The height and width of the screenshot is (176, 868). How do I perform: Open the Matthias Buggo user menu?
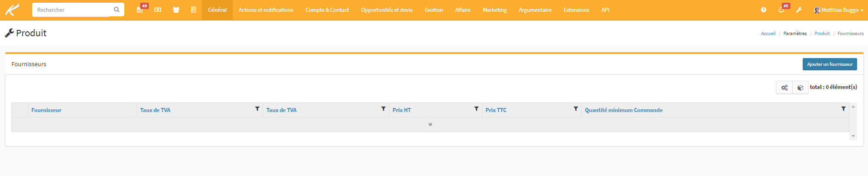point(839,10)
